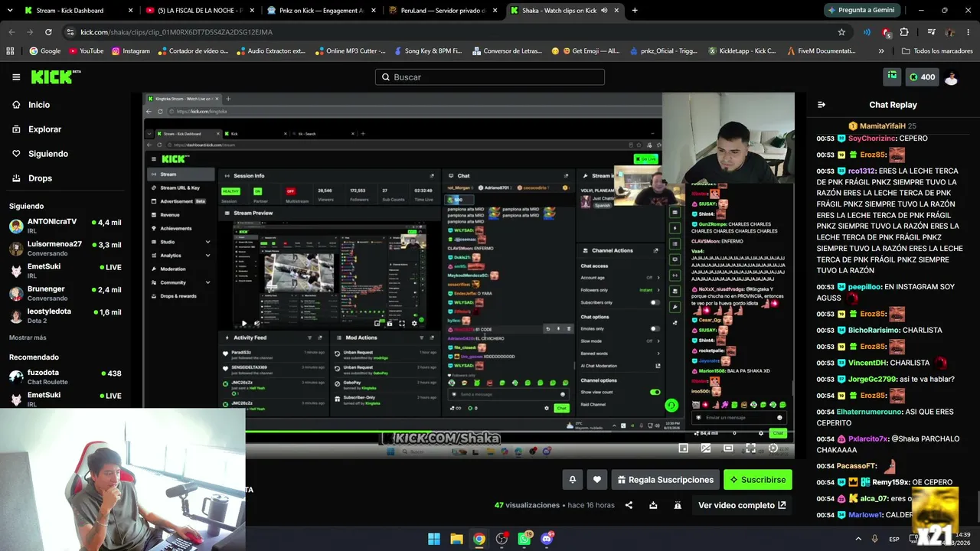Open the Windows Start menu
Image resolution: width=980 pixels, height=551 pixels.
tap(434, 539)
